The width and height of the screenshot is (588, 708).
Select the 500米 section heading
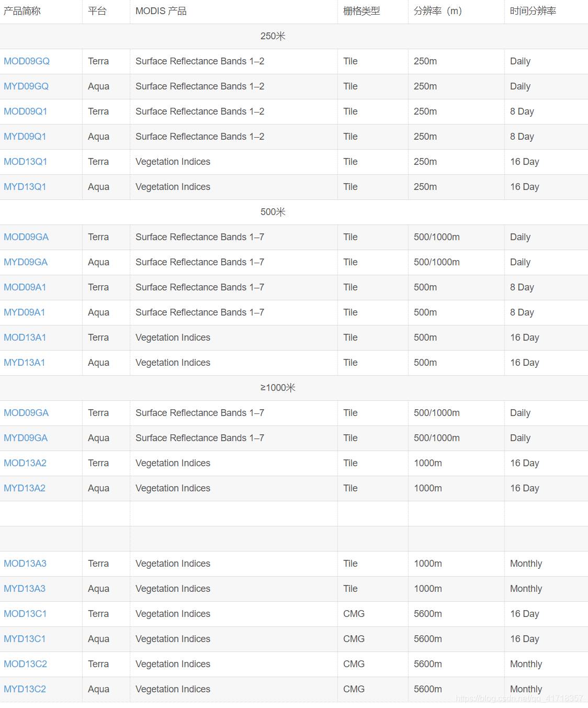[273, 212]
